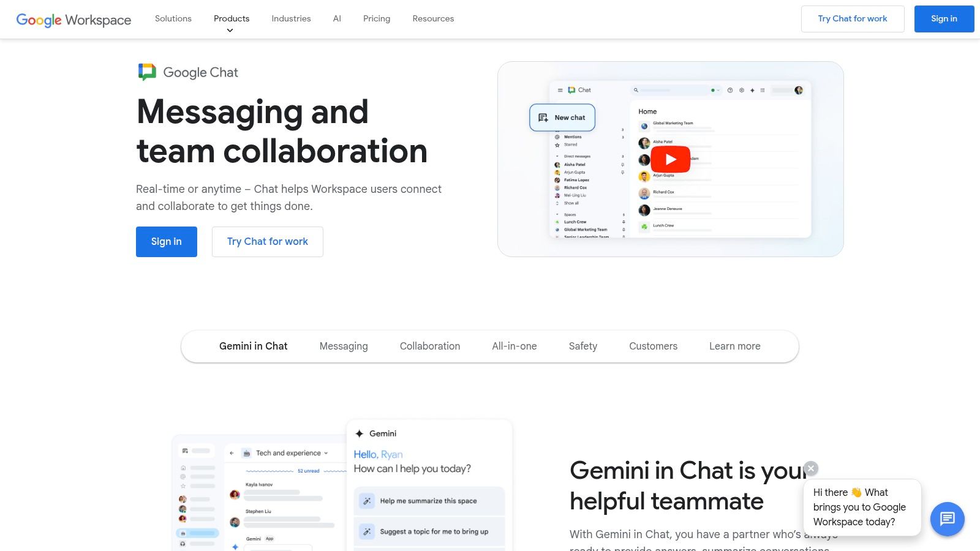Open the chat support bubble at bottom right
This screenshot has height=551, width=980.
tap(947, 519)
